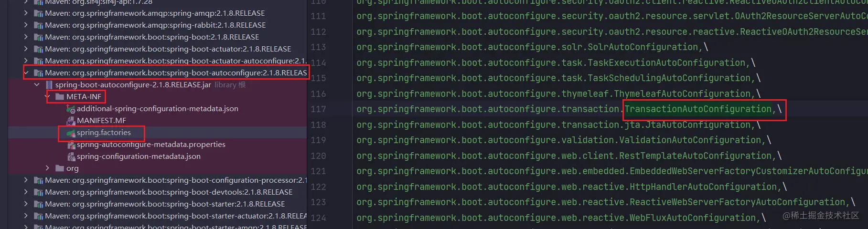Click the library icon beside Maven spring-rabbit:2.1.8.RELEASE

(x=38, y=25)
